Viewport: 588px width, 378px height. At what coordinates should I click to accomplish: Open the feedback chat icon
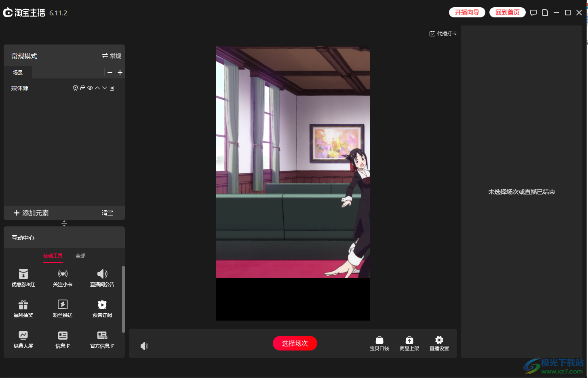coord(533,13)
